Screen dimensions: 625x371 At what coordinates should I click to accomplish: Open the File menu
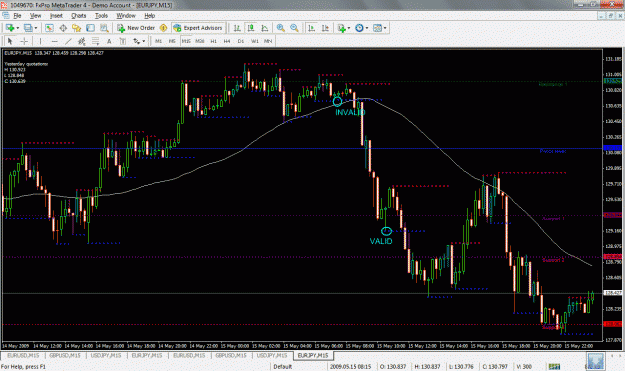[18, 16]
